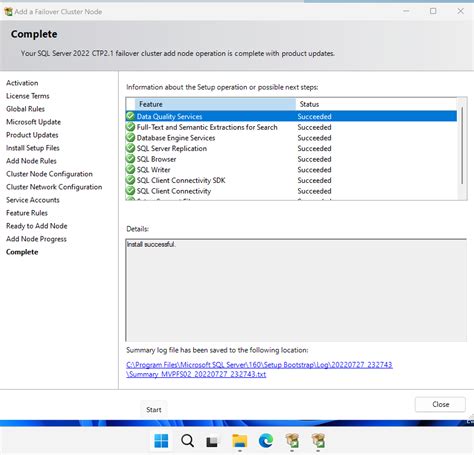The width and height of the screenshot is (474, 455).
Task: Launch Microsoft Edge from the taskbar
Action: (266, 441)
